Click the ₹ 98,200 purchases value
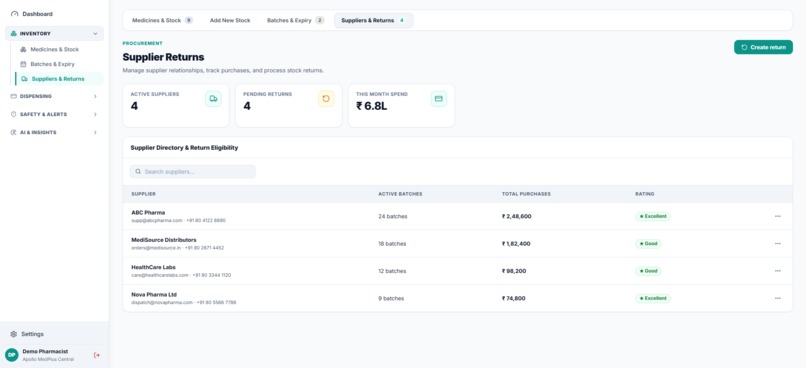806x368 pixels. coord(514,271)
